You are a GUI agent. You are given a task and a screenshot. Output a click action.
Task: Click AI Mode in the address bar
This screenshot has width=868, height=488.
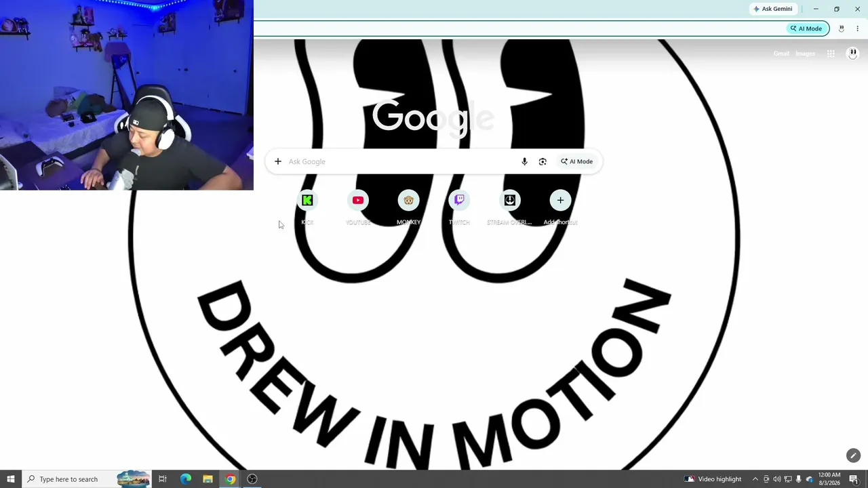click(x=806, y=28)
